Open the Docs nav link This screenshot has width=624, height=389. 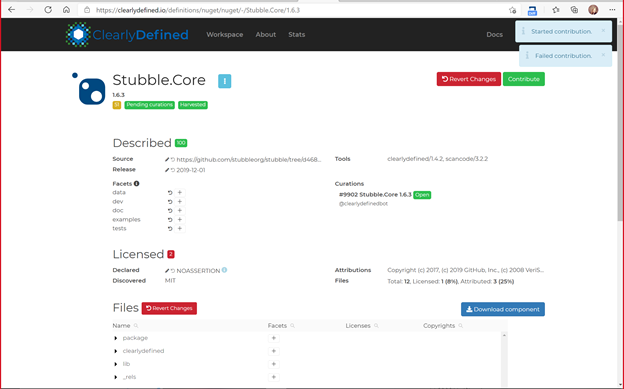click(494, 35)
